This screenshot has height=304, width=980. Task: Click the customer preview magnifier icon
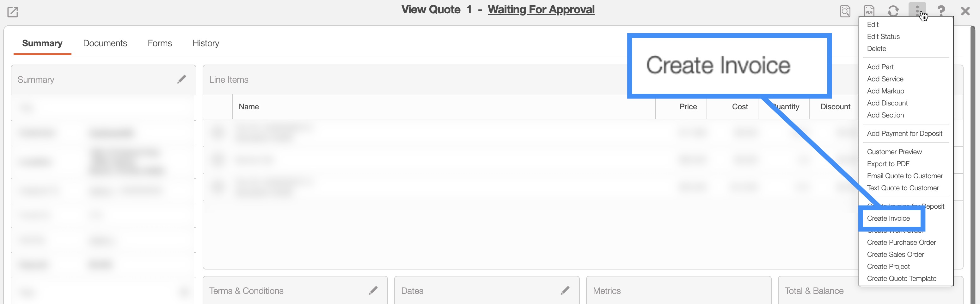(x=845, y=11)
